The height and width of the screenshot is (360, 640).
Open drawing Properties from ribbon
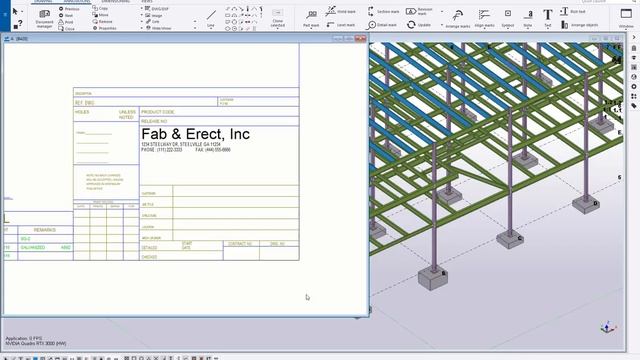[x=104, y=28]
